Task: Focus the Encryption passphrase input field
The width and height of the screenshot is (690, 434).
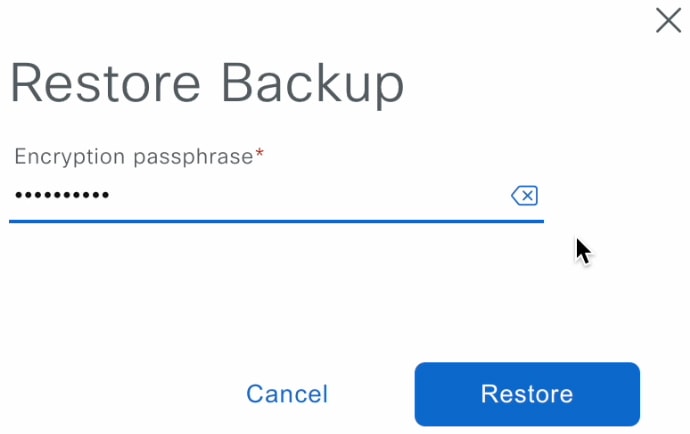Action: tap(276, 195)
